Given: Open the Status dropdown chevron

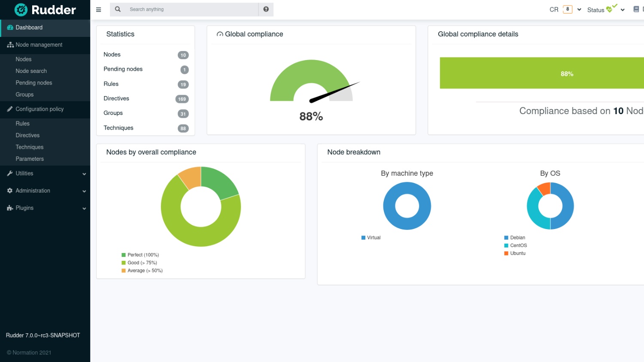Looking at the screenshot, I should tap(623, 9).
